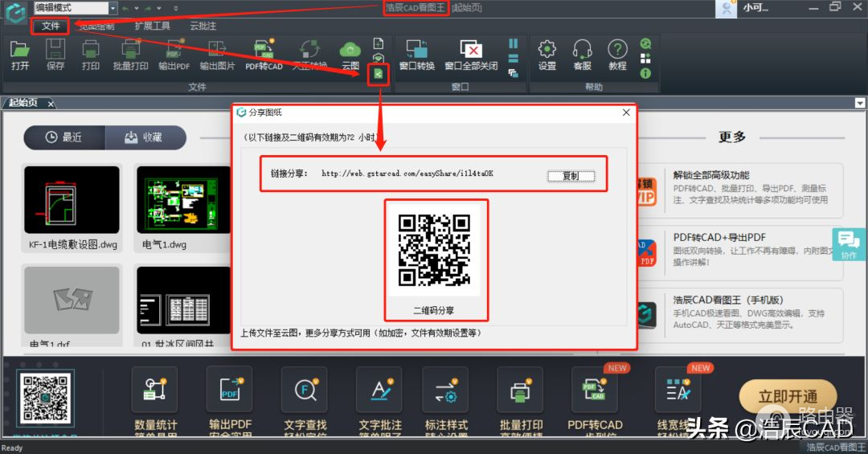Open the 扩展工具 ribbon tab
This screenshot has height=454, width=868.
tap(152, 26)
